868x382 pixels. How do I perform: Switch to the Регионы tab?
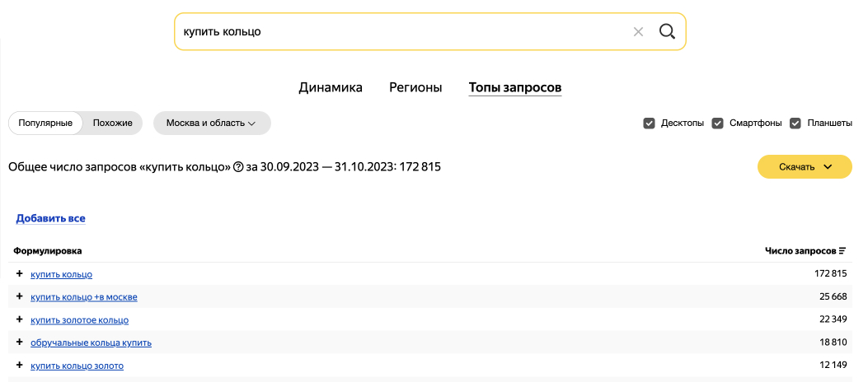[x=415, y=87]
